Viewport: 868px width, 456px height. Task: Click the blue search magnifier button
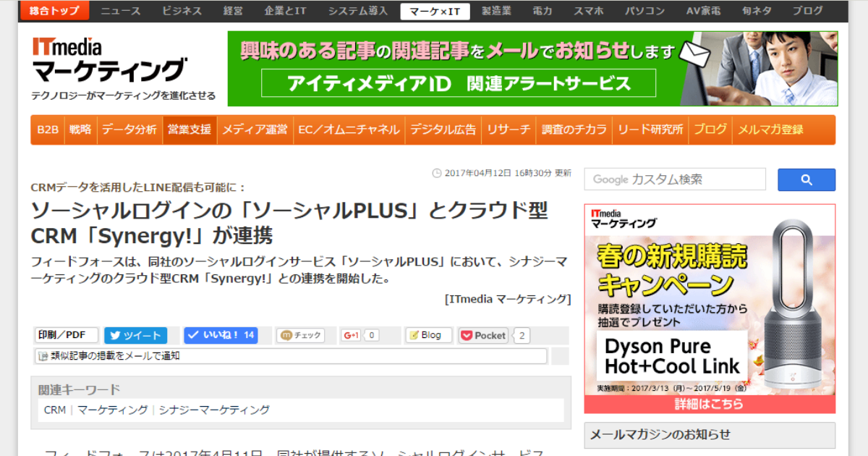pyautogui.click(x=806, y=180)
